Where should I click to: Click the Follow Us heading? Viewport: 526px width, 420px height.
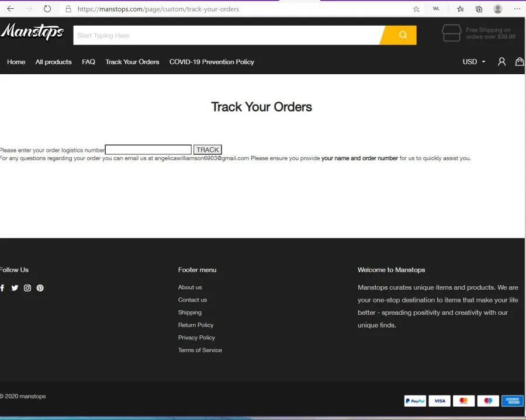coord(14,270)
